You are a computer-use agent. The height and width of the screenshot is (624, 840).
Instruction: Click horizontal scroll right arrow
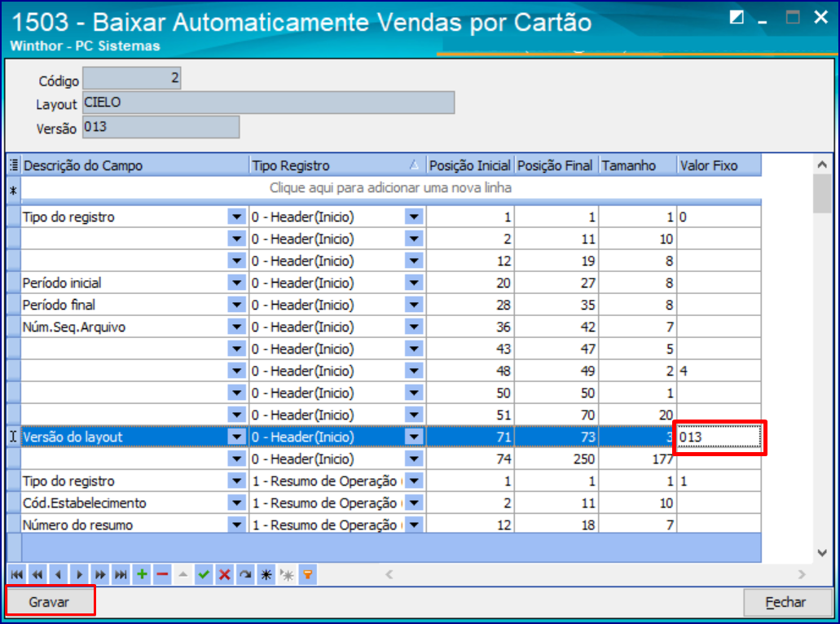click(802, 575)
